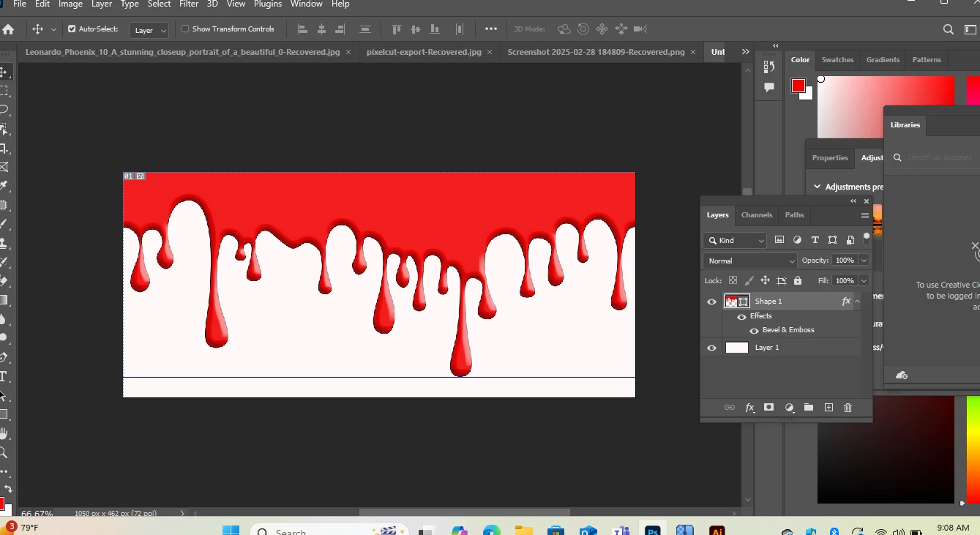Filter layers by pixel layers icon
Image resolution: width=980 pixels, height=535 pixels.
779,240
